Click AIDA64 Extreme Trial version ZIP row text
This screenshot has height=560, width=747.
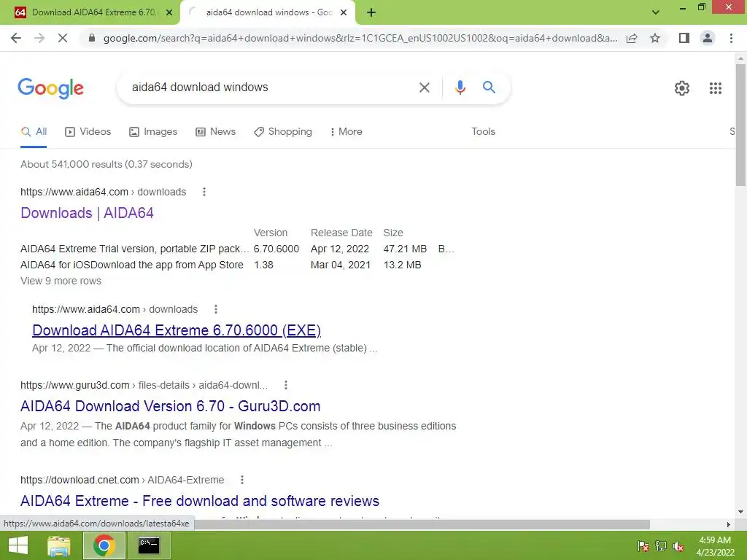coord(134,249)
